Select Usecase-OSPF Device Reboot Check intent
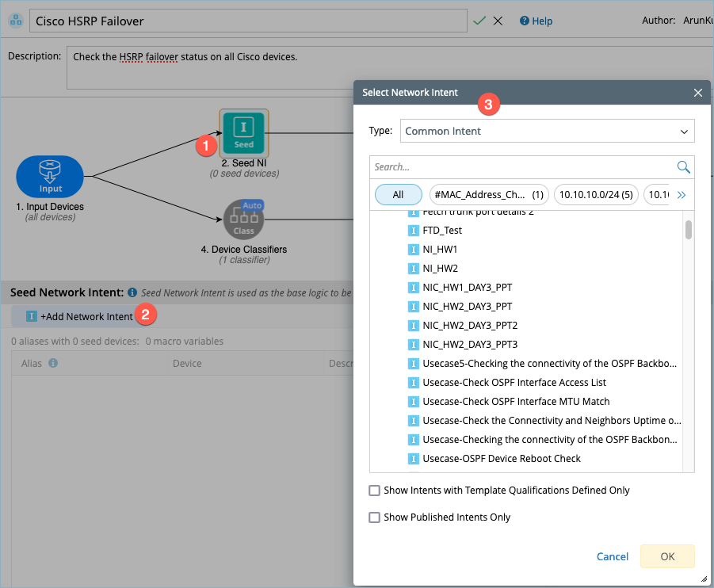 pos(502,459)
